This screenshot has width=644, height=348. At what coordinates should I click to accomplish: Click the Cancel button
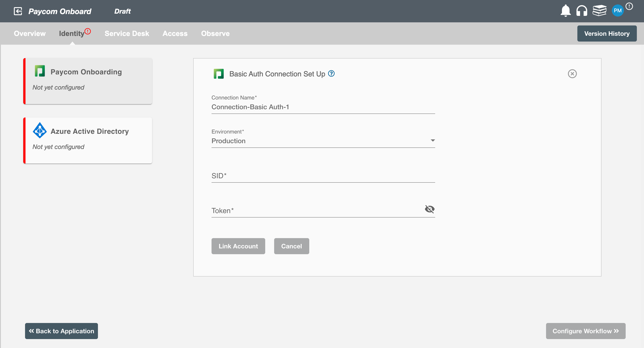pyautogui.click(x=291, y=246)
